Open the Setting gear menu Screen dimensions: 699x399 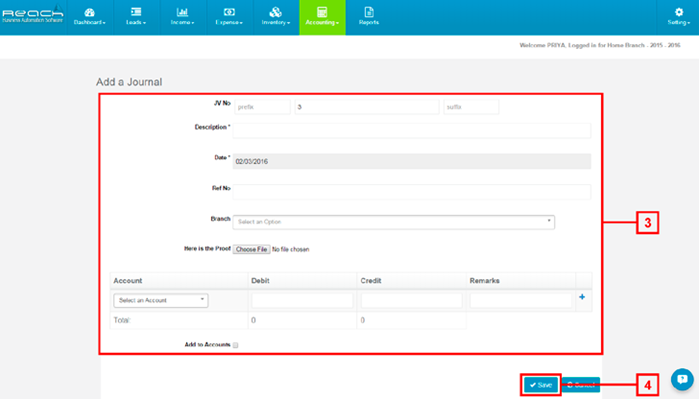(678, 17)
